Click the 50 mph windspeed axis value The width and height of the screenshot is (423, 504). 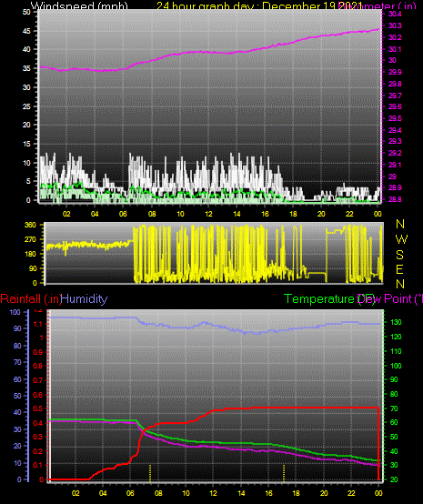(x=26, y=12)
